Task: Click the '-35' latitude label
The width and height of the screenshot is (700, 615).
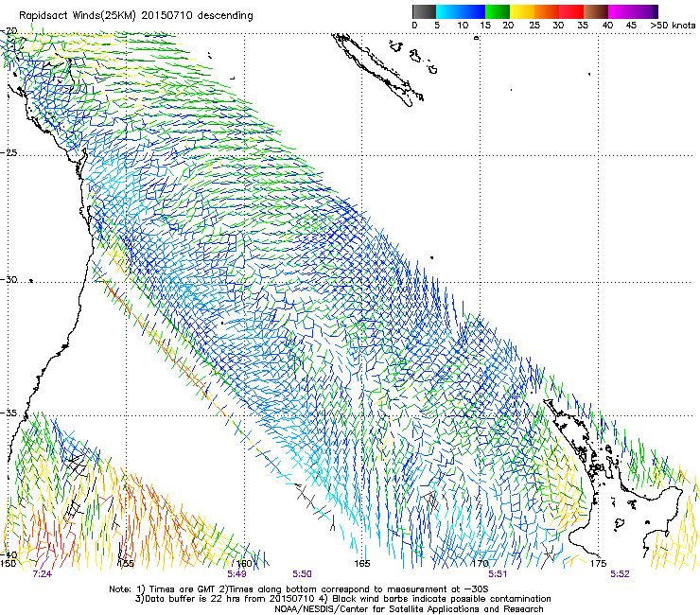Action: click(9, 413)
